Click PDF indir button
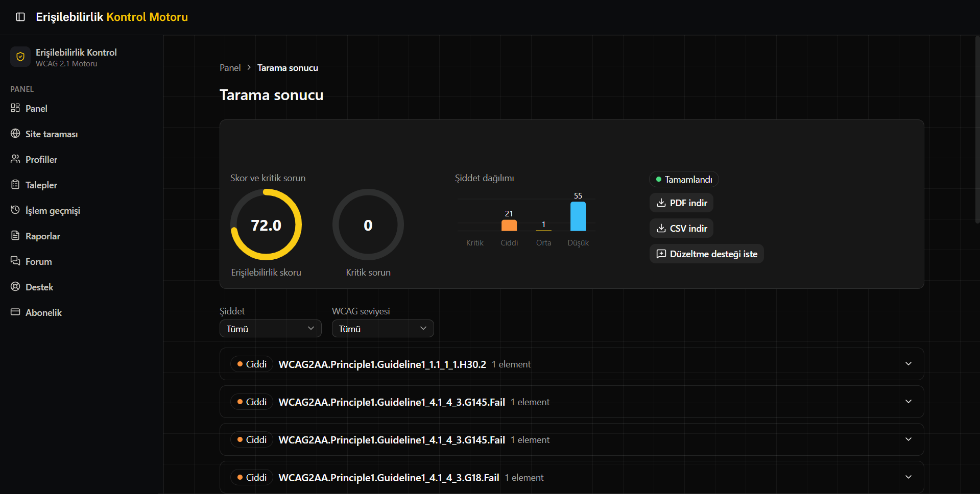Screen dimensions: 980x494 (x=681, y=203)
